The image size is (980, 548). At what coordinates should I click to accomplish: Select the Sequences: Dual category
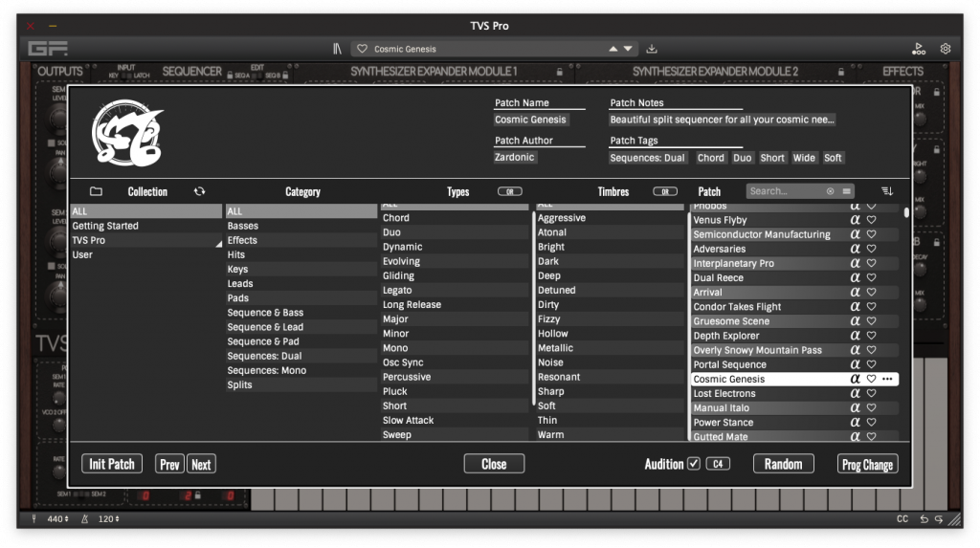point(301,356)
